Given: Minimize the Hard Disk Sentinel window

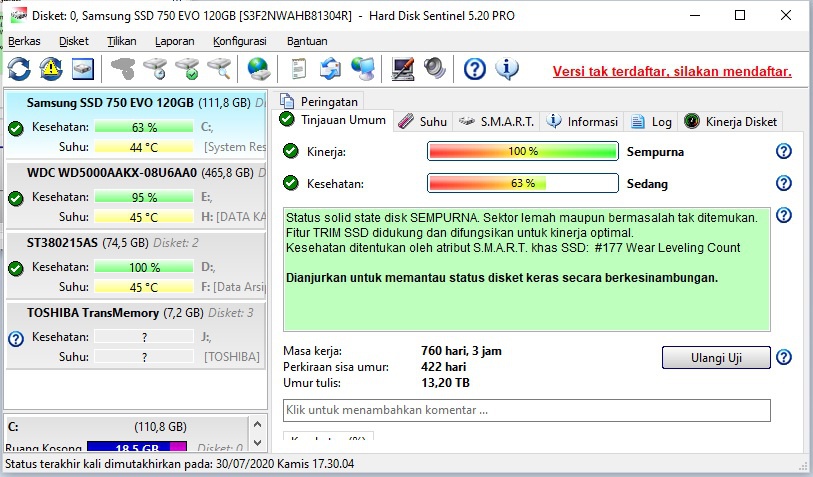Looking at the screenshot, I should [695, 15].
